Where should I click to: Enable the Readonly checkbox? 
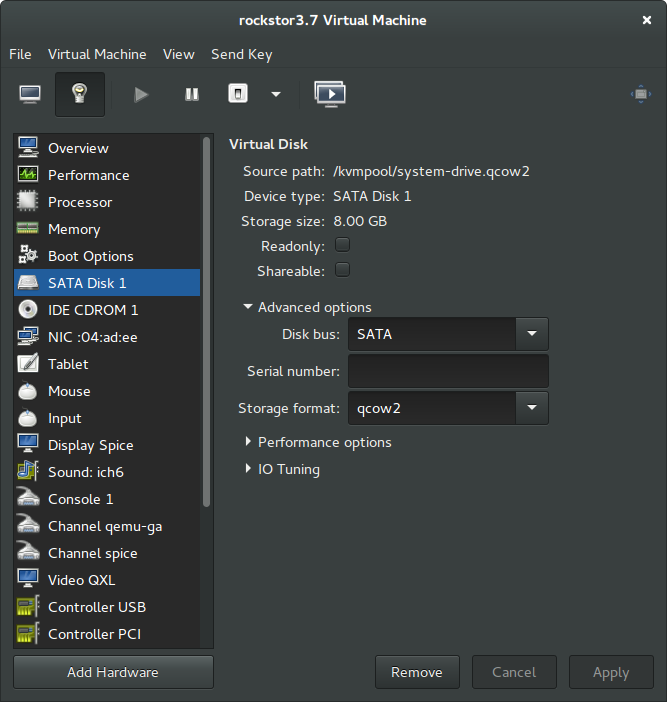[342, 245]
